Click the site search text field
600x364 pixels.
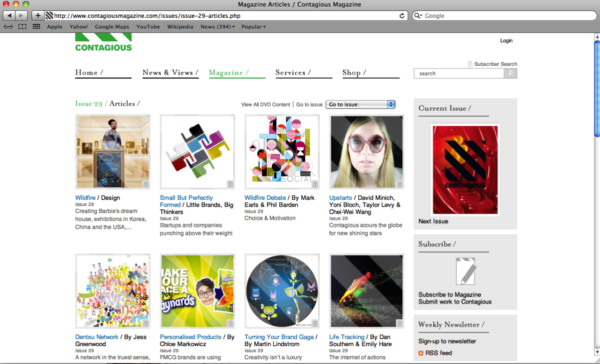click(x=459, y=73)
